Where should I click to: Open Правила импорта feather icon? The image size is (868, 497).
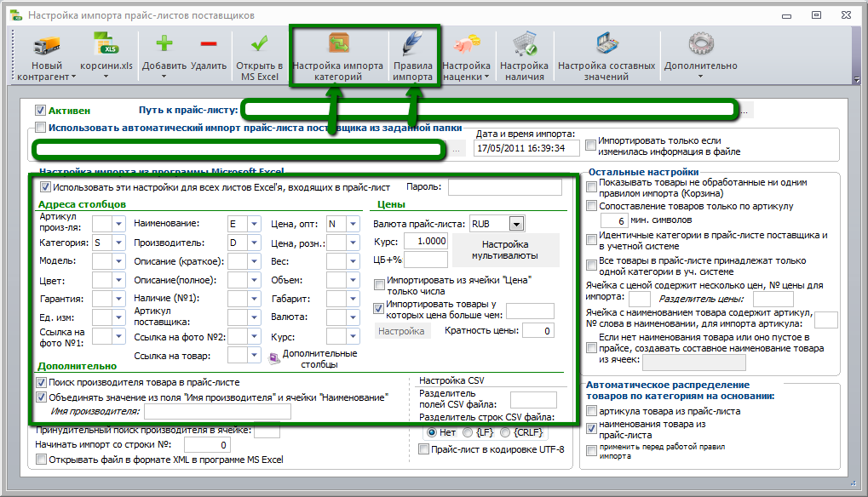[x=412, y=43]
